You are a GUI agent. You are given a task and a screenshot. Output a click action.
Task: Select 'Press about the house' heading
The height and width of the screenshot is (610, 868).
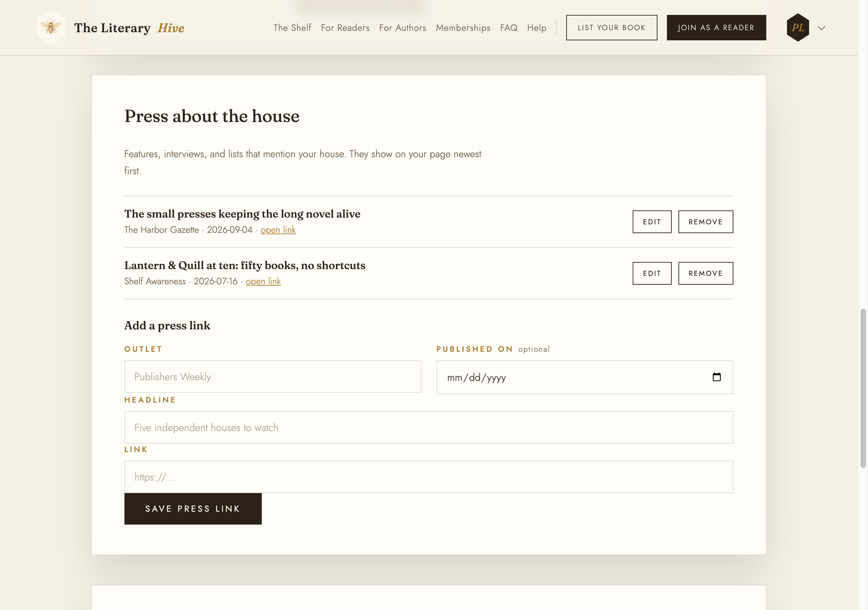[212, 116]
